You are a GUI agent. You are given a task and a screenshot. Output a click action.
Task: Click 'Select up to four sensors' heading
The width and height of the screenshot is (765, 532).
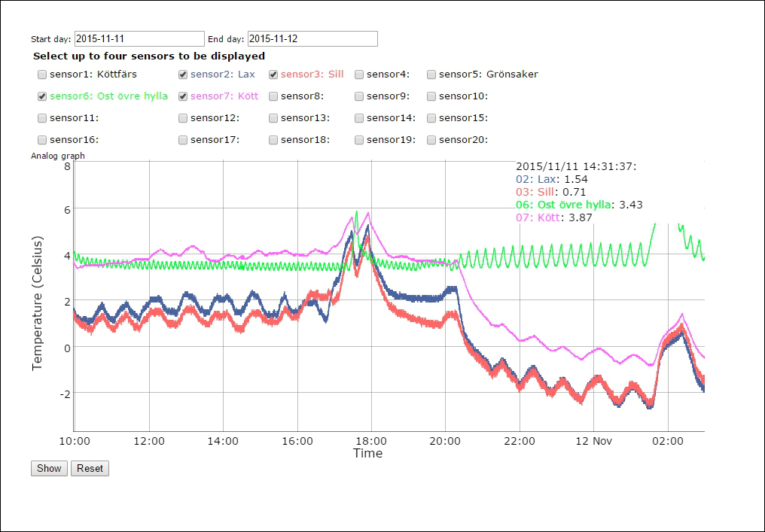149,56
